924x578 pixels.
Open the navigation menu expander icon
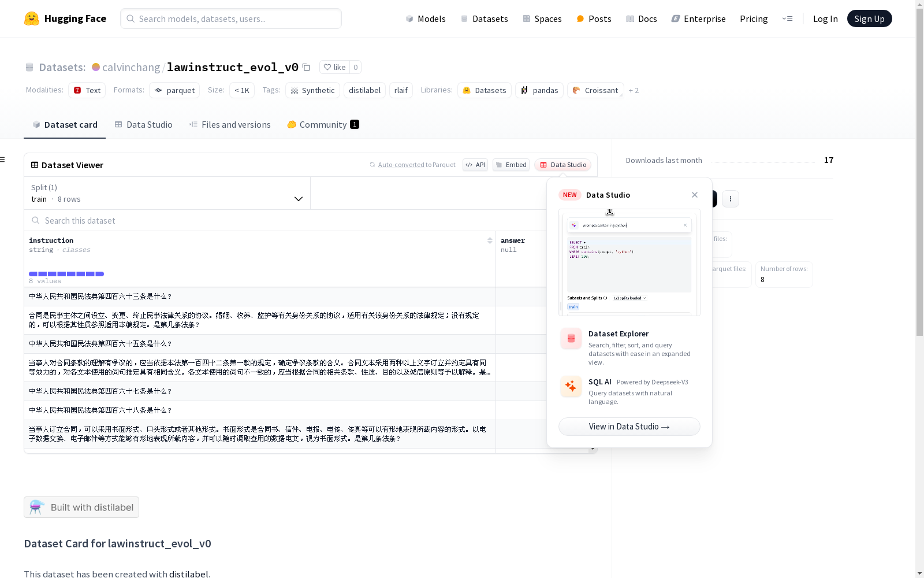click(787, 18)
